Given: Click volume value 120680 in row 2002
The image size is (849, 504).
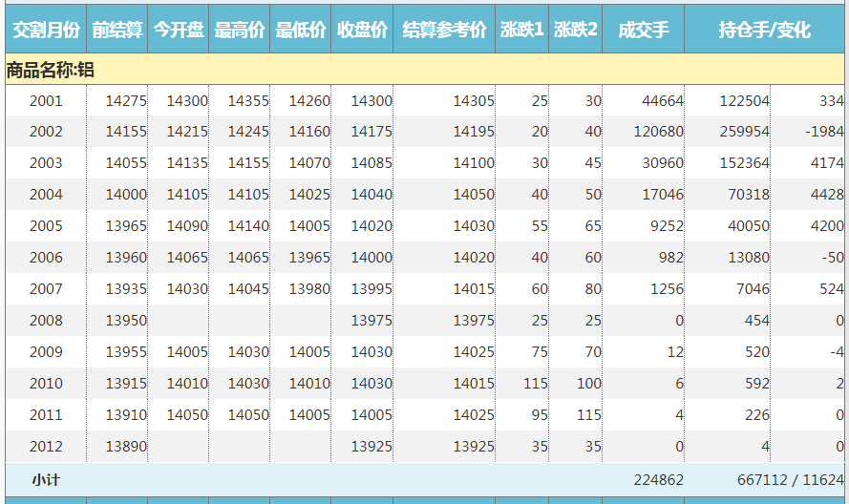Looking at the screenshot, I should (x=658, y=132).
